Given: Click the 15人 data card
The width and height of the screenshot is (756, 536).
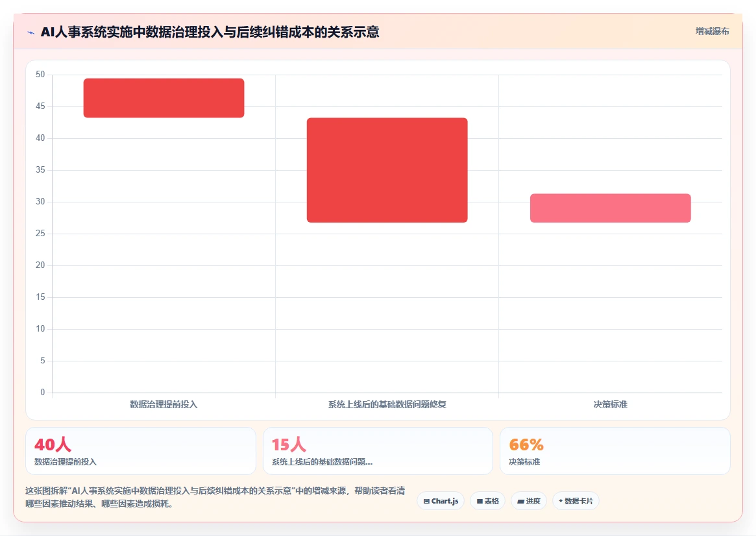Looking at the screenshot, I should (x=378, y=451).
